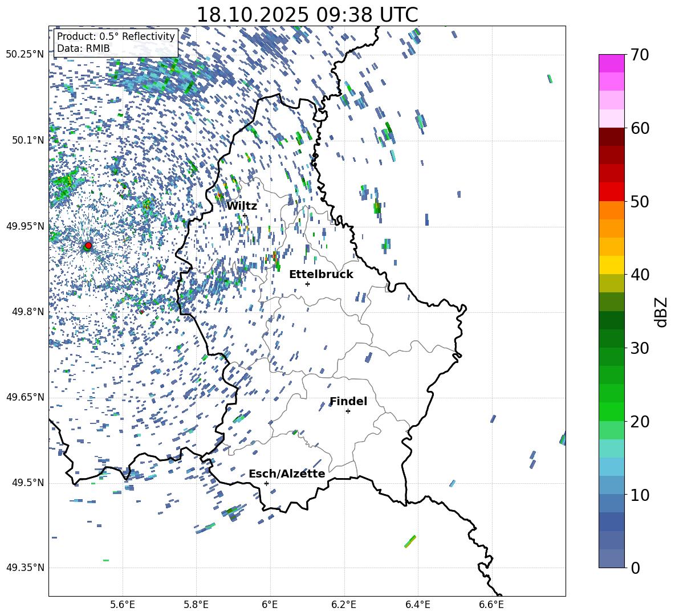Click the Product 0.5° Reflectivity info text
Screen dimensions: 675x616
click(116, 36)
